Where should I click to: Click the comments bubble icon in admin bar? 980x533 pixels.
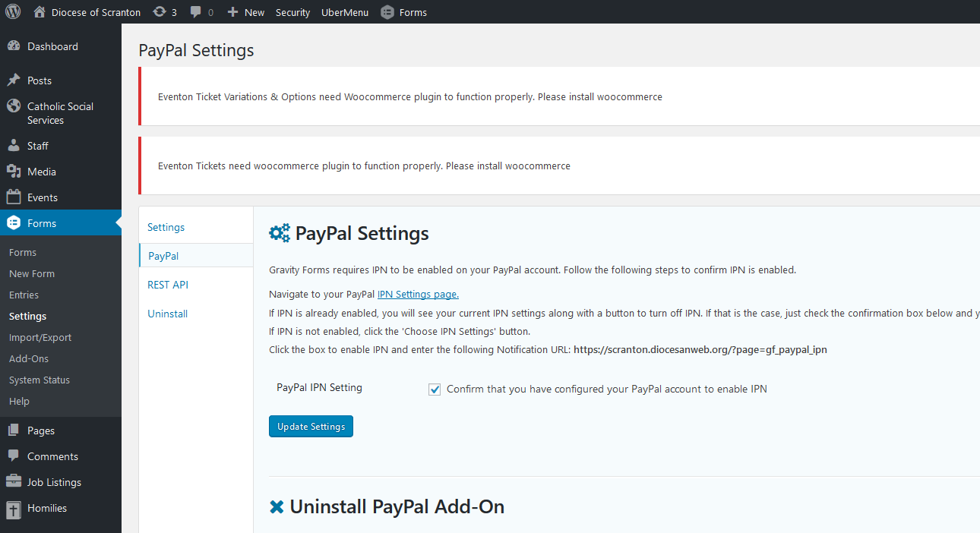tap(197, 12)
